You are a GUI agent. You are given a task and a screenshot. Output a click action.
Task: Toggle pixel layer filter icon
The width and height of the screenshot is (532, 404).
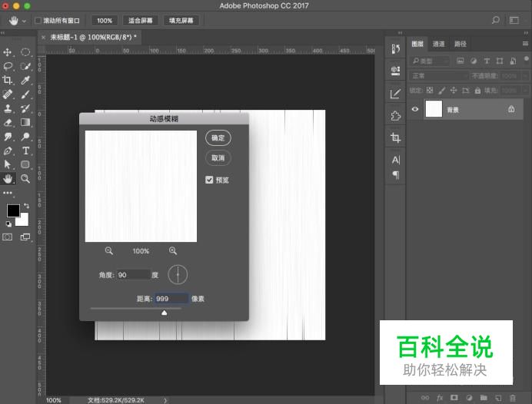460,61
